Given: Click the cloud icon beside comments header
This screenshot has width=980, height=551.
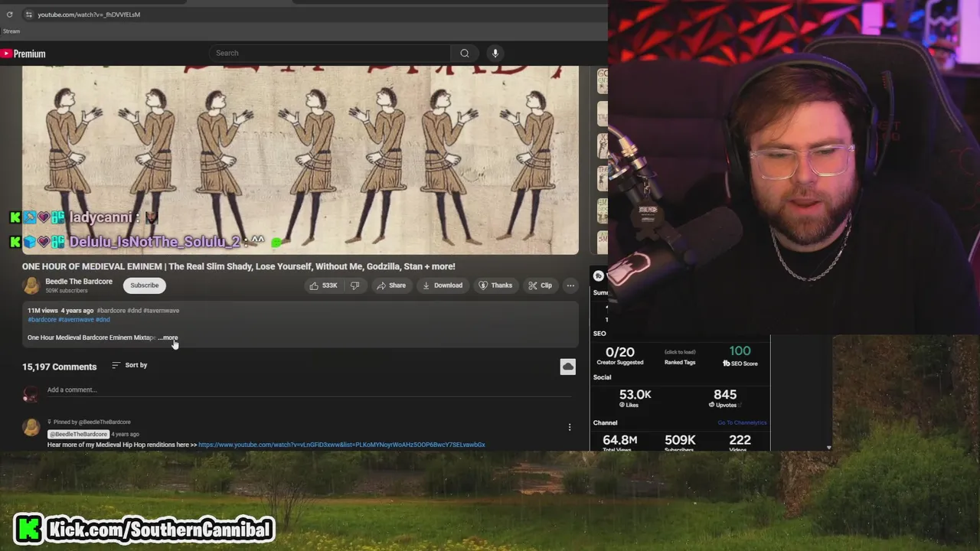Looking at the screenshot, I should coord(567,367).
